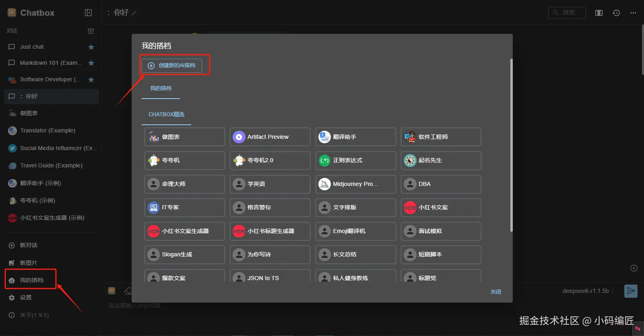Viewport: 644px width, 336px height.
Task: Select 小红书文案生成器 card in dialog
Action: click(184, 231)
